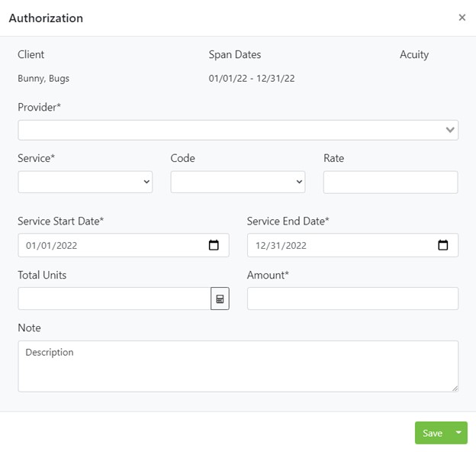Expand the Service dropdown
Image resolution: width=476 pixels, height=452 pixels.
coord(85,182)
